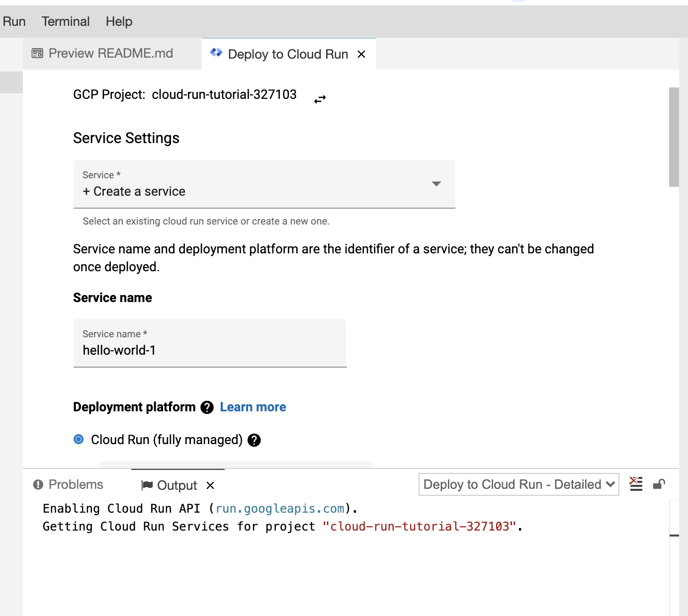Click the Service name input field
The image size is (688, 616).
(x=210, y=343)
